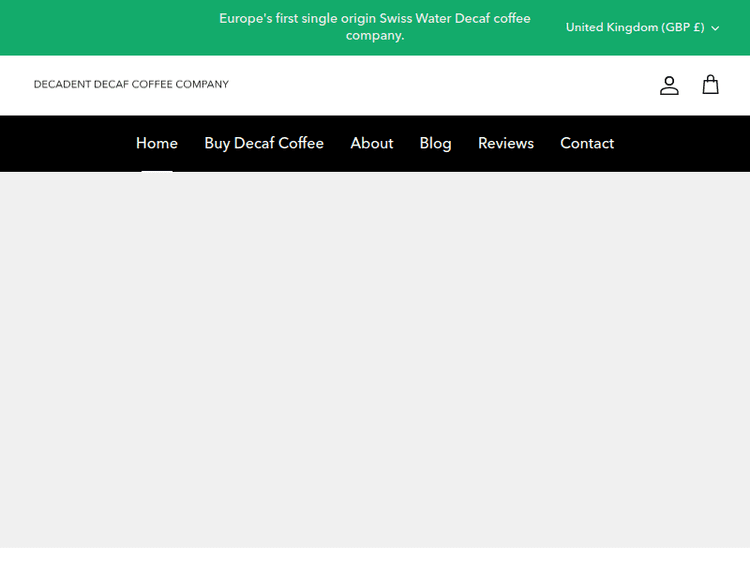Select Contact in the navigation bar
This screenshot has height=563, width=750.
[587, 143]
